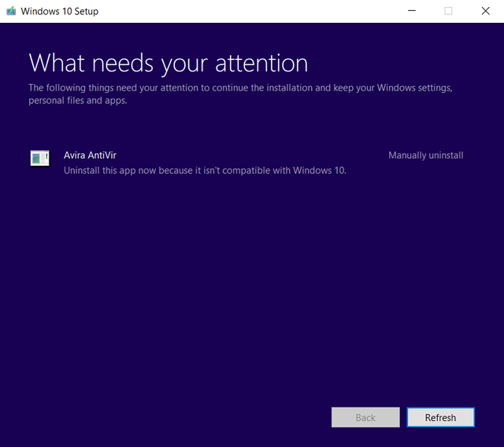This screenshot has width=504, height=447.
Task: Click the "What needs your attention" heading
Action: tap(168, 63)
